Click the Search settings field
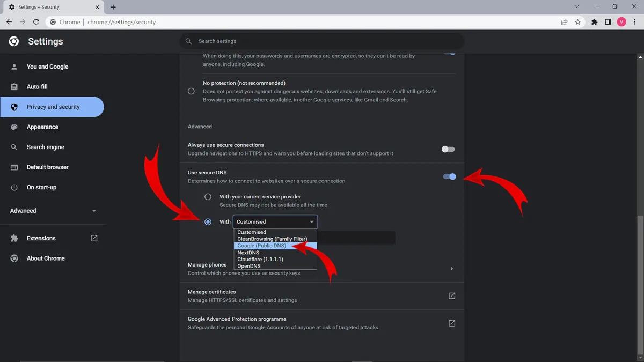 (322, 41)
